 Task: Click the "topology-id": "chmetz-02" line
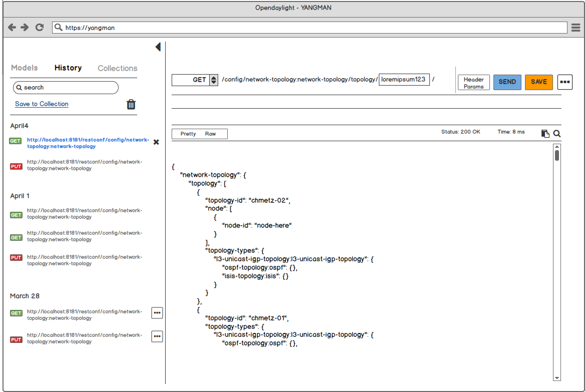[x=248, y=200]
